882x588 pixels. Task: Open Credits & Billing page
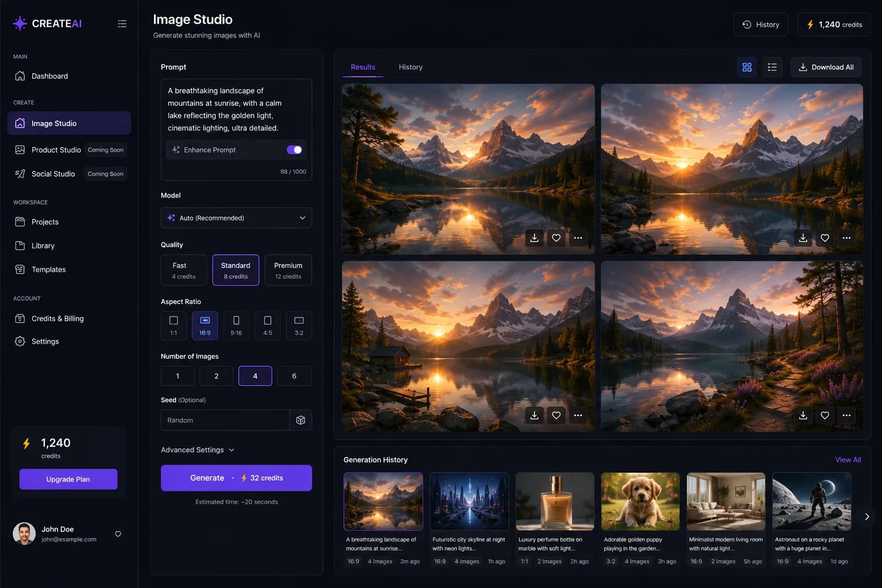[x=69, y=319]
